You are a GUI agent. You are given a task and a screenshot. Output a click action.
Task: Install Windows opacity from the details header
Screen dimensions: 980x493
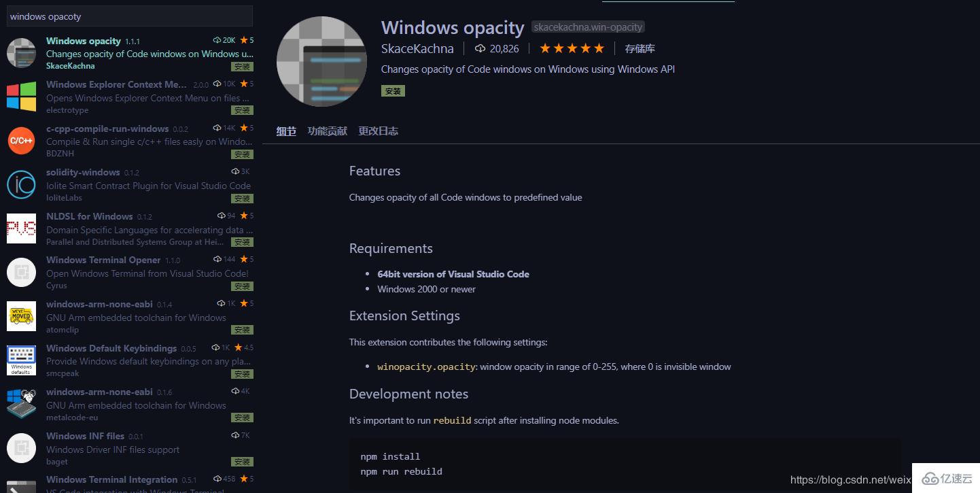393,90
